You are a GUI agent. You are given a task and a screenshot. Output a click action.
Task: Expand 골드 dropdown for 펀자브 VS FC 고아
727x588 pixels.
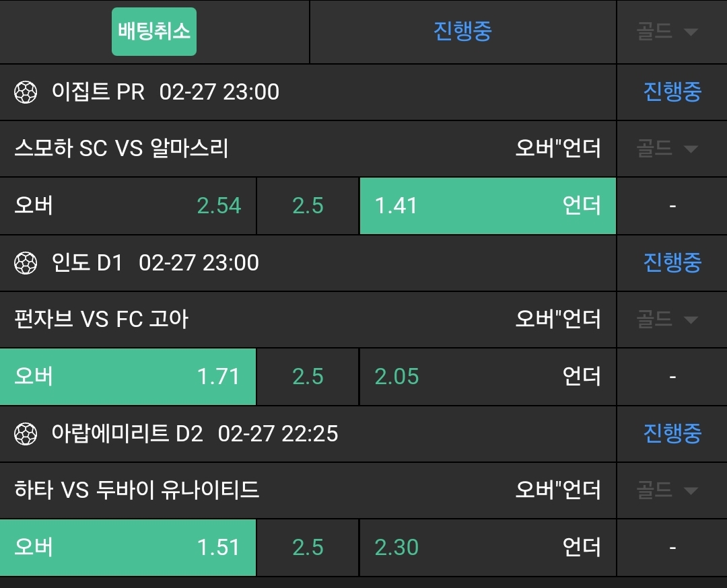click(x=666, y=320)
